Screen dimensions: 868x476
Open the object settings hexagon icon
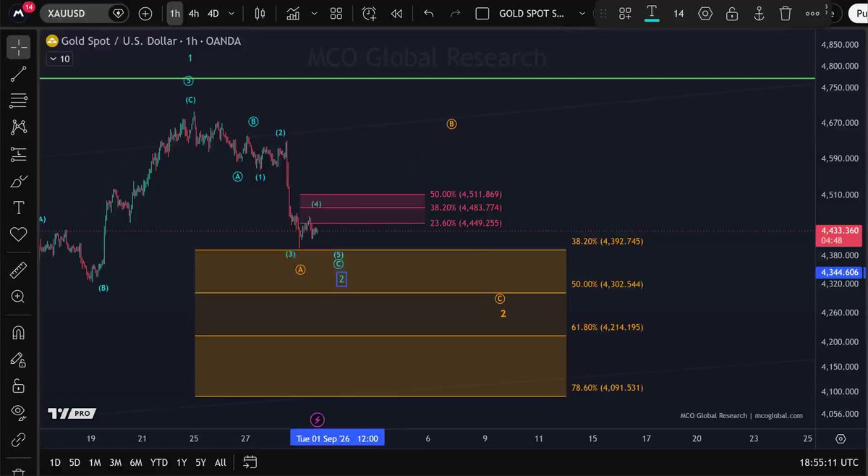tap(706, 13)
